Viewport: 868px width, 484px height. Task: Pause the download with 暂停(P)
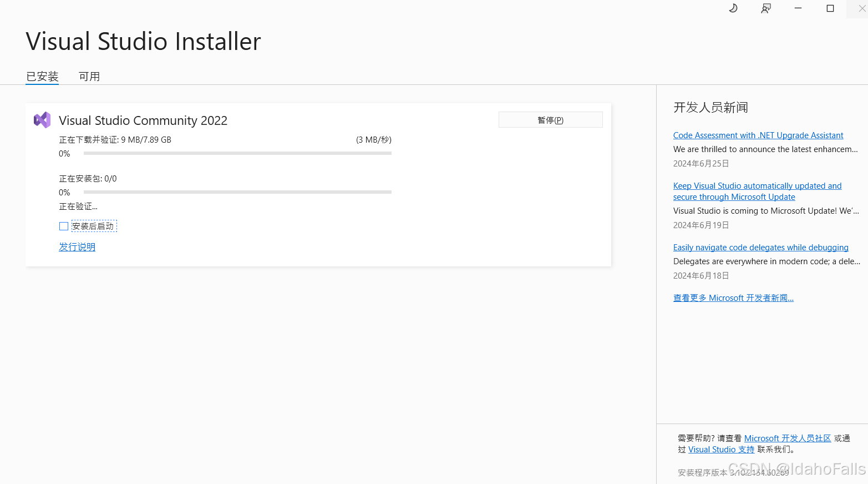(551, 120)
